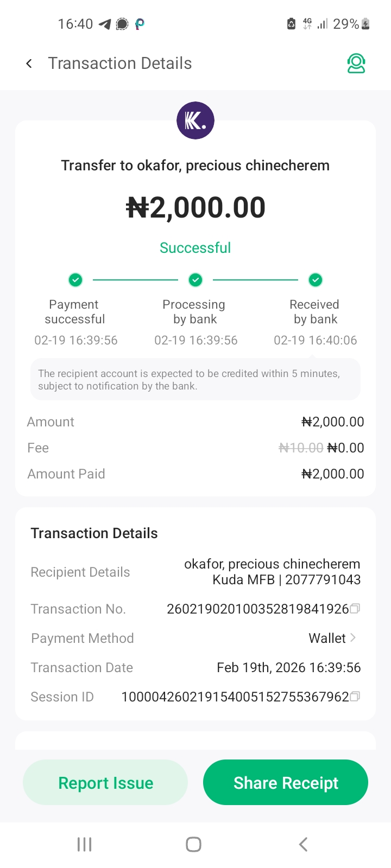Viewport: 391px width, 868px height.
Task: Tap the Processing by bank checkmark
Action: pos(195,280)
